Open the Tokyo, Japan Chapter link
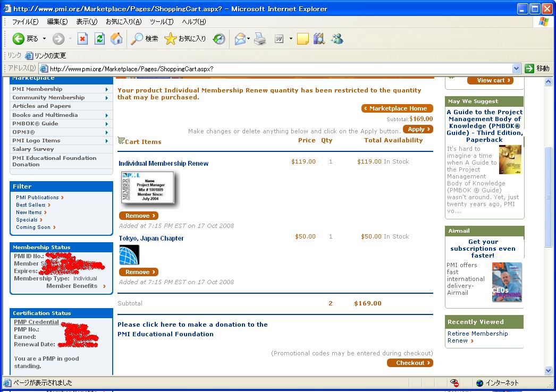 [151, 238]
